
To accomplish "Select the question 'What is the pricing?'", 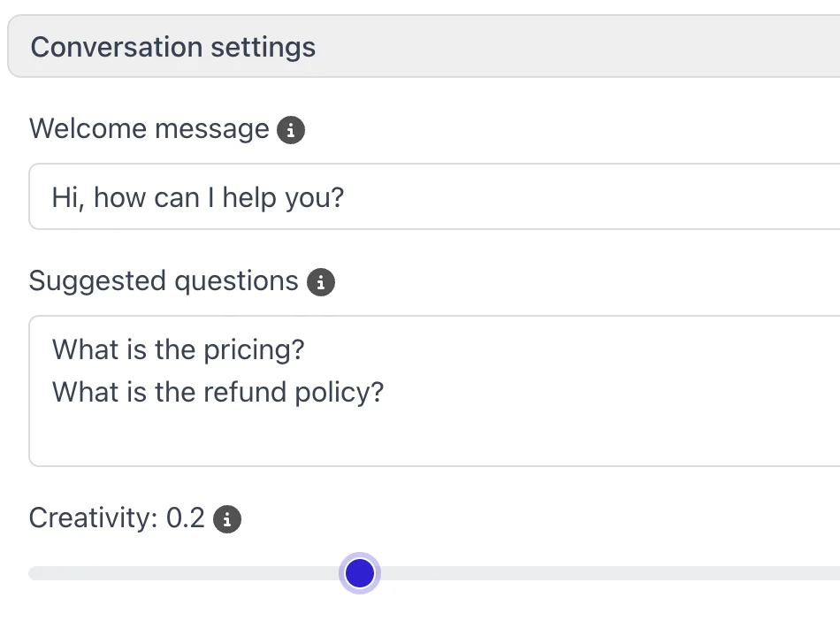I will (x=178, y=349).
